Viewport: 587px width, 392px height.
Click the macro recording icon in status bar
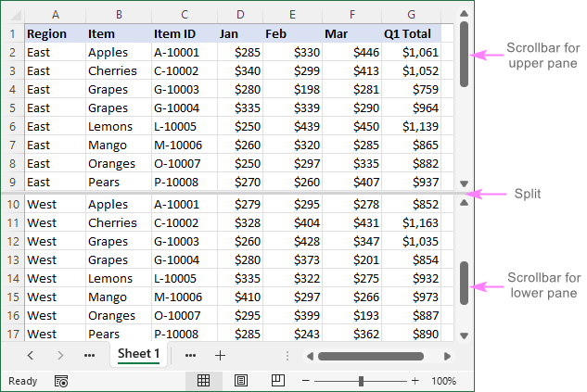[x=61, y=381]
